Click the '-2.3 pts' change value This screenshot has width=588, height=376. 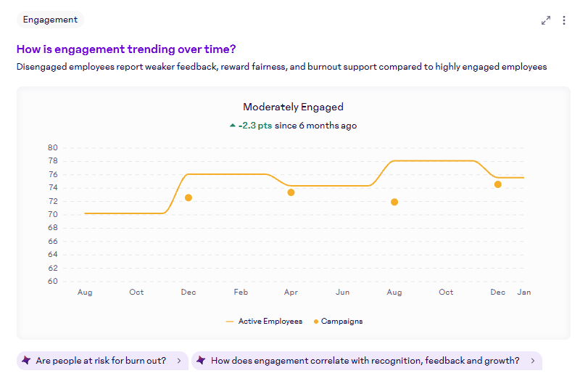(x=255, y=126)
